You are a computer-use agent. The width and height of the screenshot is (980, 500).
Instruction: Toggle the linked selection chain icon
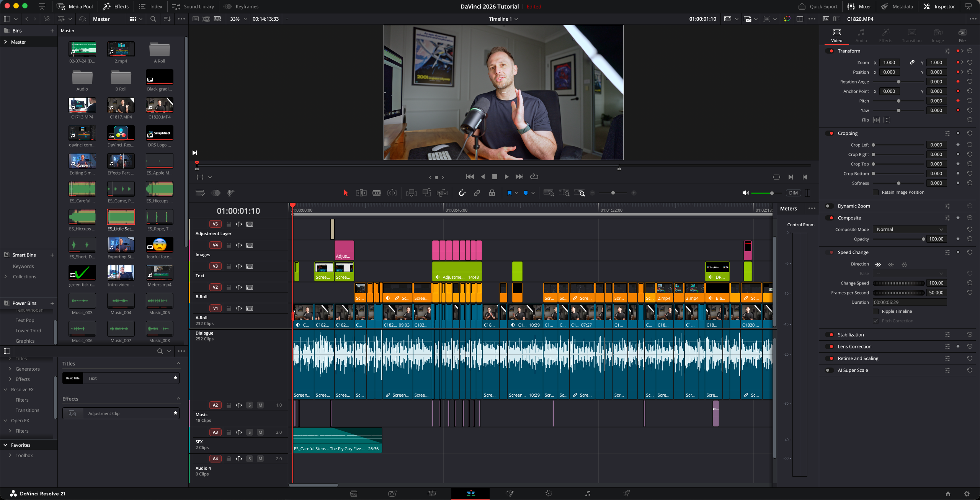pyautogui.click(x=477, y=193)
